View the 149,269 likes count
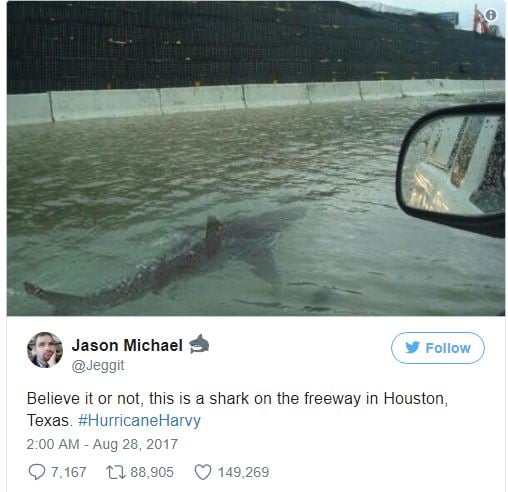508x492 pixels. pos(243,472)
